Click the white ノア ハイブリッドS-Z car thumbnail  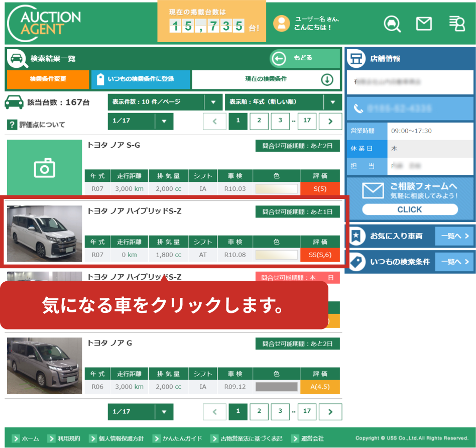(44, 233)
